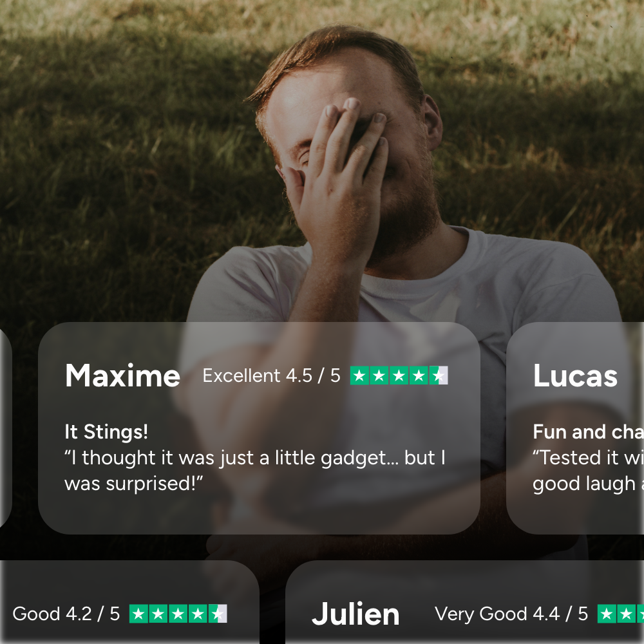
Task: Click the Excellent 4.5 / 5 rating text
Action: pyautogui.click(x=272, y=375)
